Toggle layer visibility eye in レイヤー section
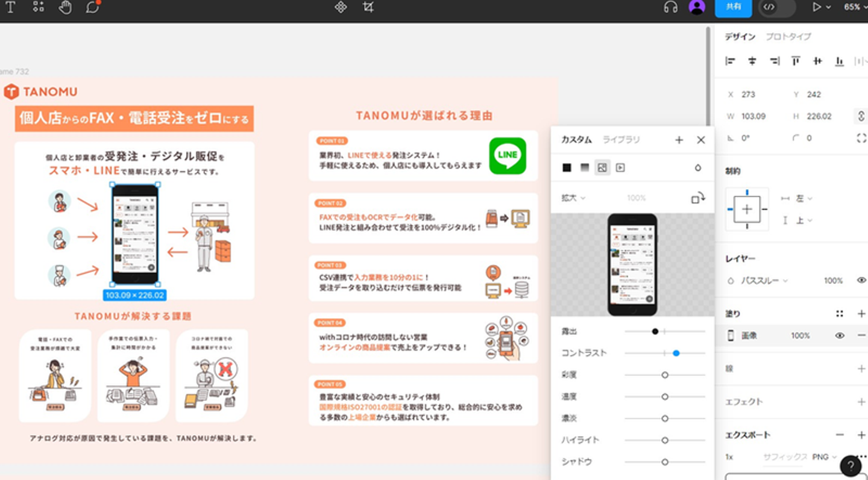The height and width of the screenshot is (480, 868). click(x=861, y=281)
